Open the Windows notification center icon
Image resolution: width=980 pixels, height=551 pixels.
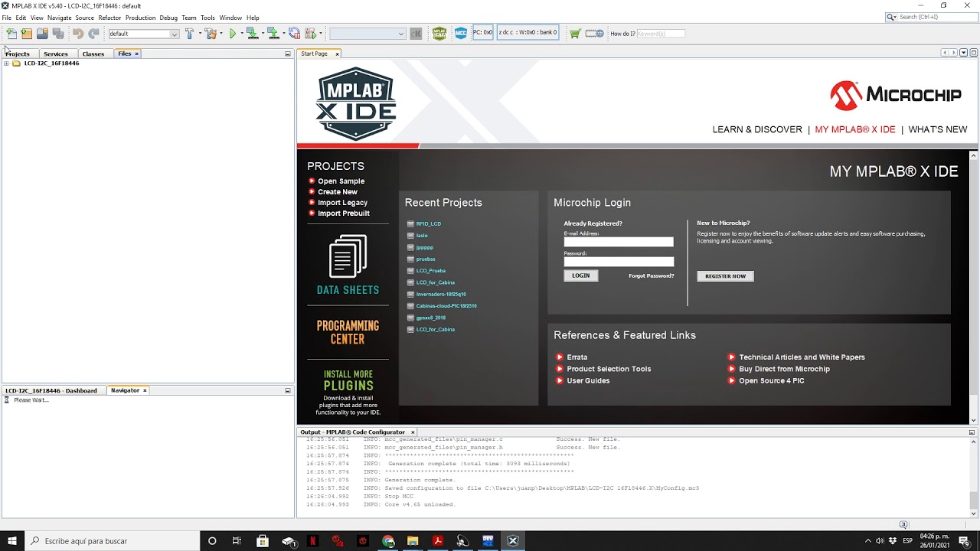coord(965,541)
